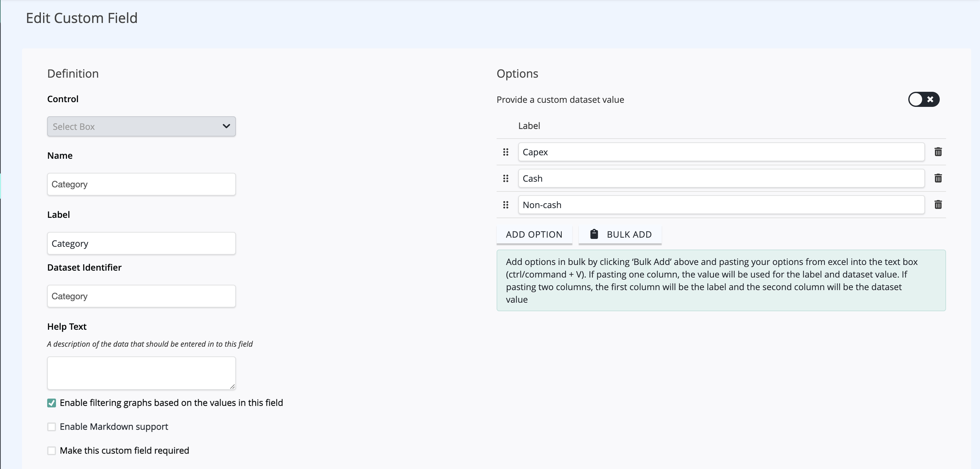Edit the Capex option label field
The height and width of the screenshot is (469, 980).
point(721,152)
